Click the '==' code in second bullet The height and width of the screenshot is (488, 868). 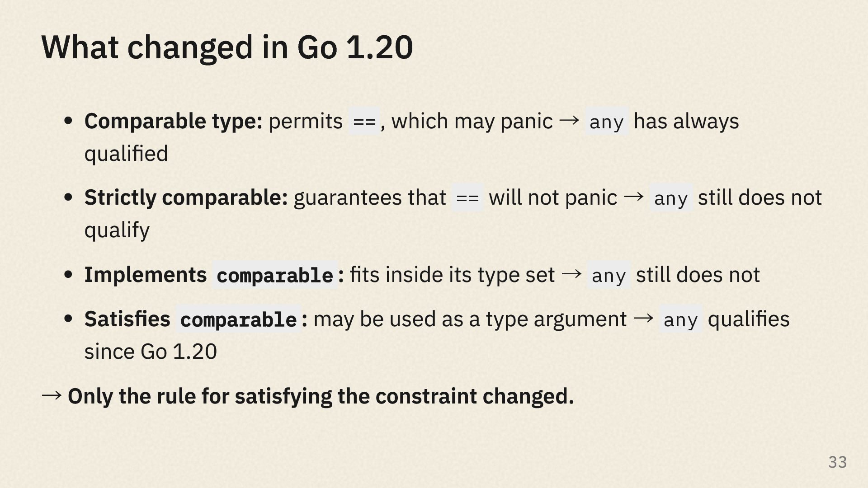coord(467,197)
